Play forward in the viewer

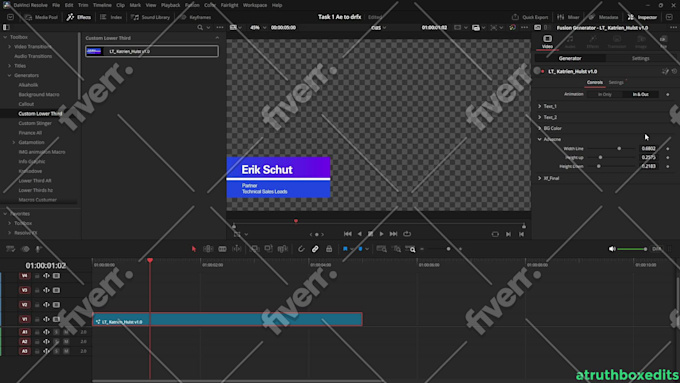(381, 234)
